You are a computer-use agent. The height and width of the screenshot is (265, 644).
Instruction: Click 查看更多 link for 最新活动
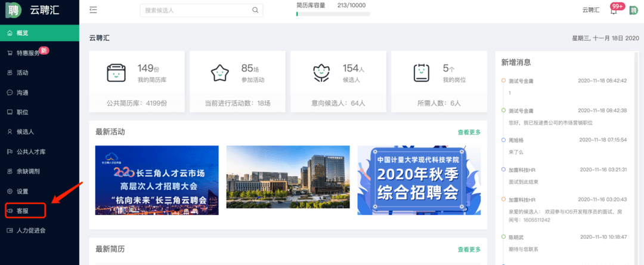469,132
